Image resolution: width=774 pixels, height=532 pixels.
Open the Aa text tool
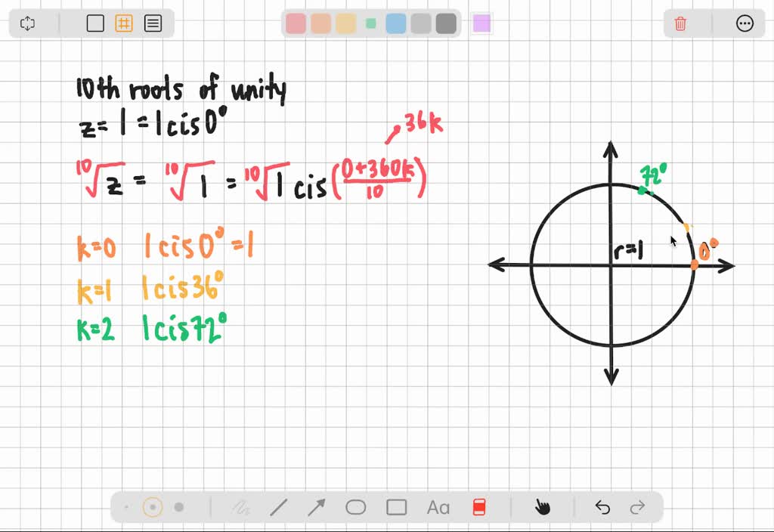[437, 507]
